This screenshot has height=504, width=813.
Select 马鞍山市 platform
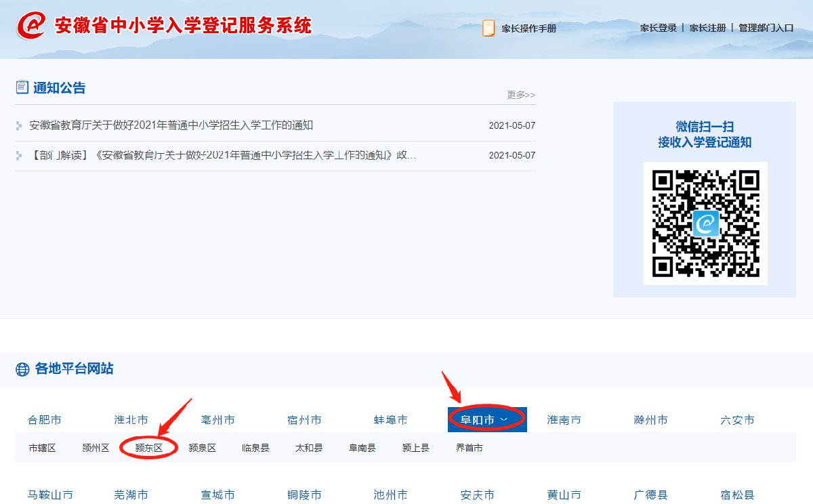click(x=51, y=495)
